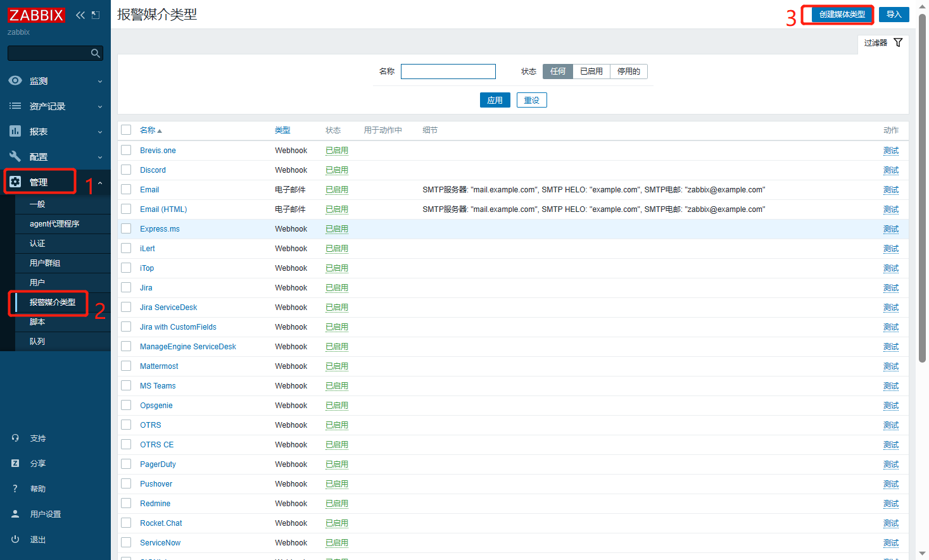The height and width of the screenshot is (560, 929).
Task: Open the 脚本 submenu item
Action: (x=63, y=322)
